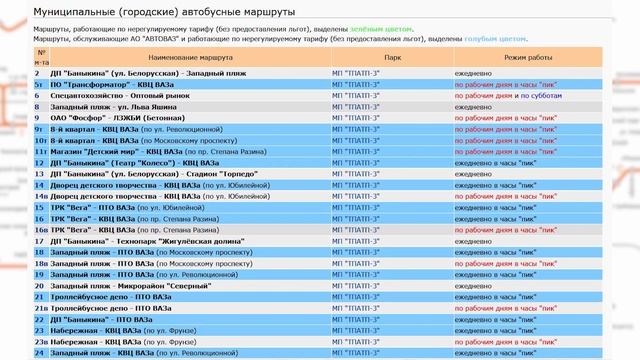Click the schedule text in route 14в row
The height and width of the screenshot is (360, 640).
pyautogui.click(x=506, y=196)
